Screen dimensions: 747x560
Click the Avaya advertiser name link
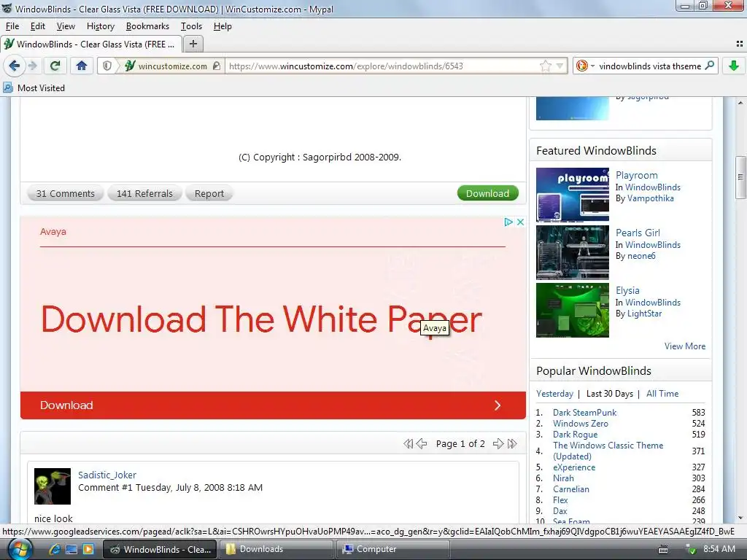point(53,231)
